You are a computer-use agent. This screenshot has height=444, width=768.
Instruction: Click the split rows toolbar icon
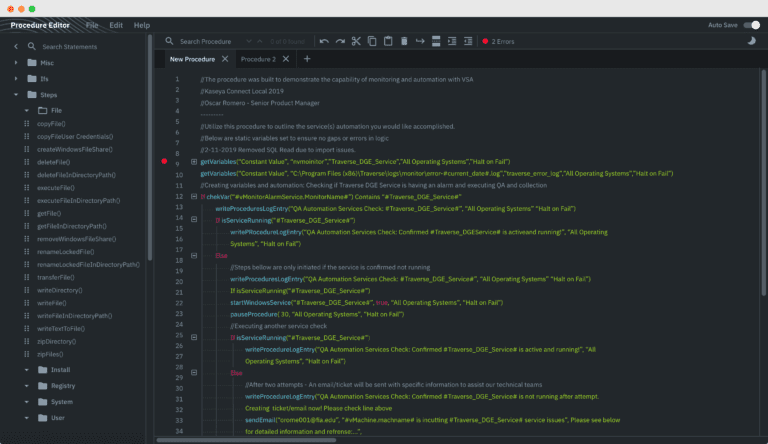tap(436, 41)
